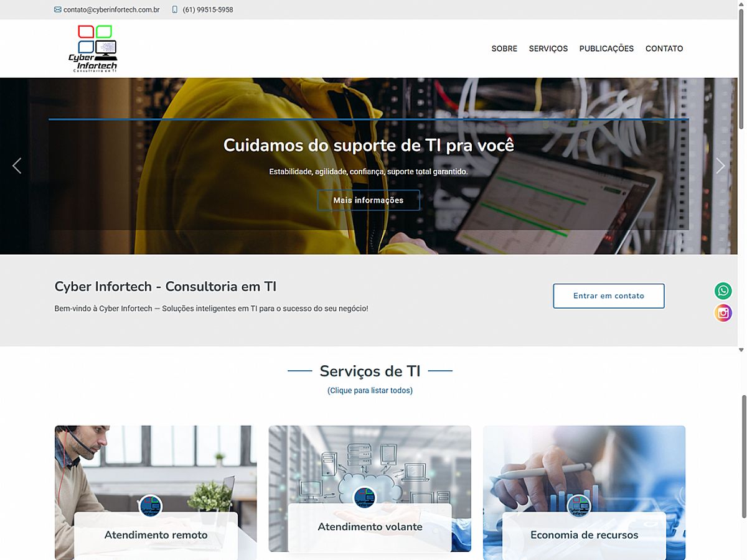Open the Serviços de TI heading link
The height and width of the screenshot is (560, 747).
pyautogui.click(x=370, y=371)
